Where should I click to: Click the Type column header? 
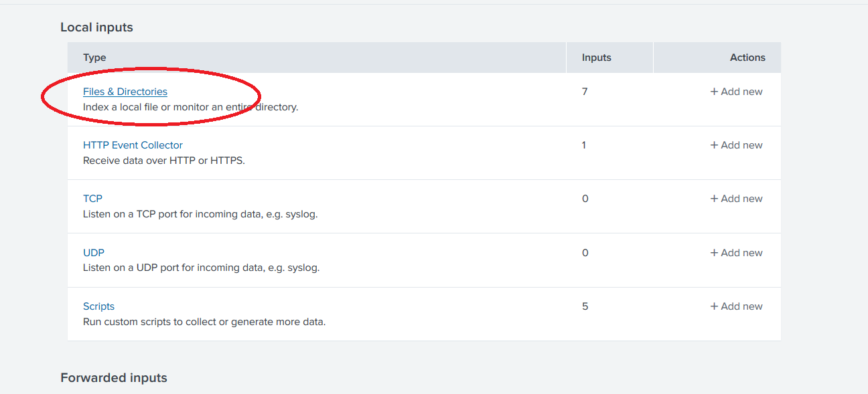coord(94,58)
